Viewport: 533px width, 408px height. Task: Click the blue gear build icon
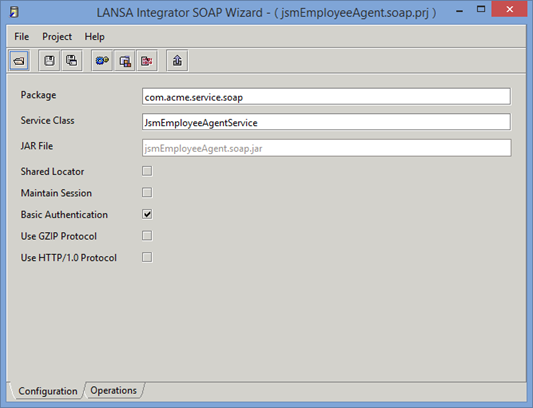click(x=102, y=61)
